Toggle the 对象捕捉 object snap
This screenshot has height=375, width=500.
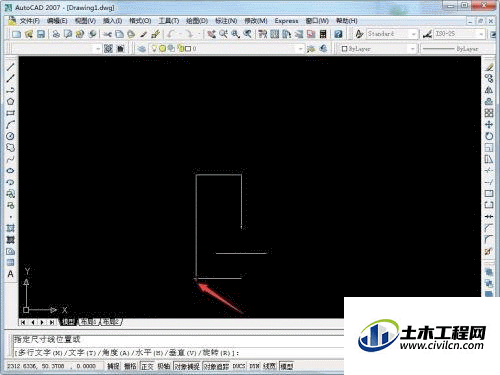[187, 366]
